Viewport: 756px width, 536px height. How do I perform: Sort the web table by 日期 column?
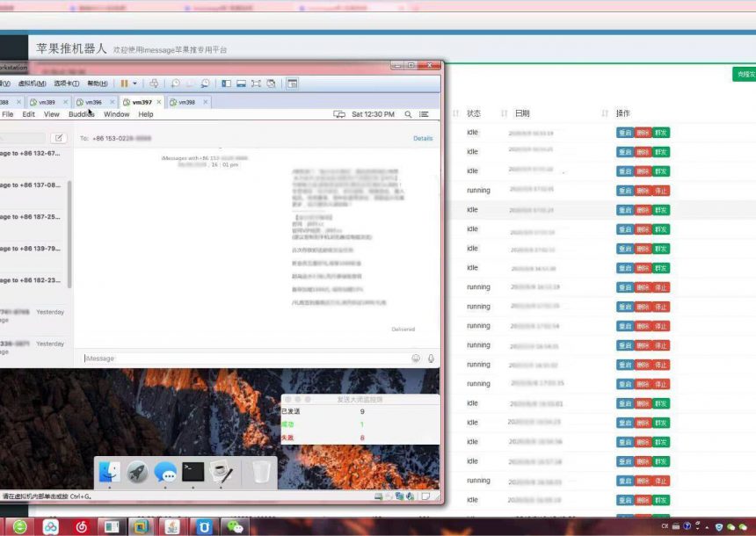click(522, 113)
